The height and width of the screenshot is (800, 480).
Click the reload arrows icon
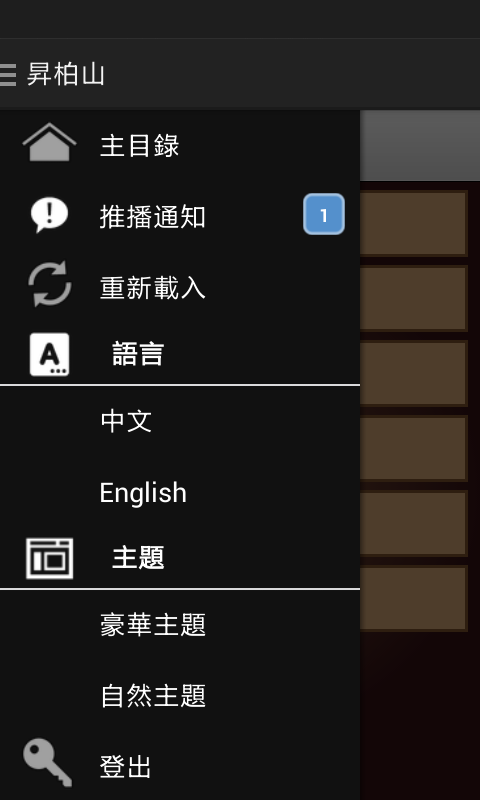point(49,284)
